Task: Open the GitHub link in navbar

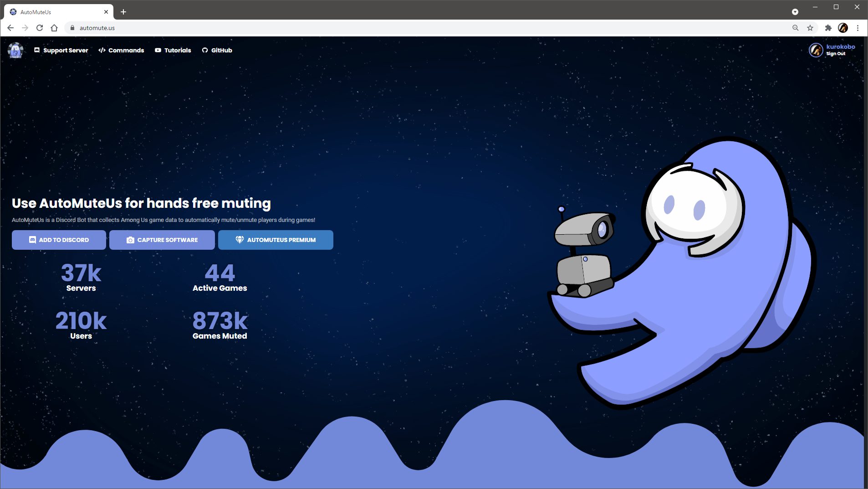Action: point(217,51)
